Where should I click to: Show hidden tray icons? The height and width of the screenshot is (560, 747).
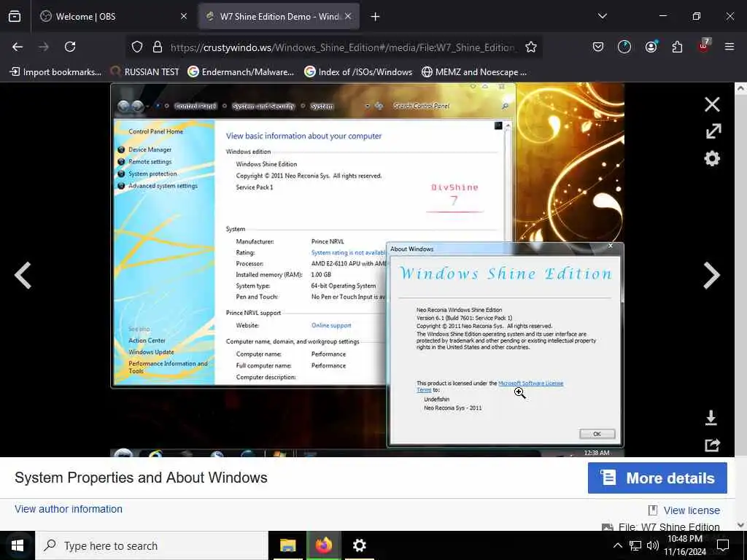617,545
